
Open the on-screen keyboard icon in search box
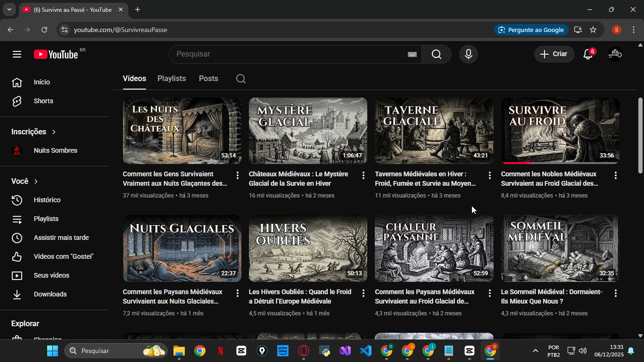(412, 54)
